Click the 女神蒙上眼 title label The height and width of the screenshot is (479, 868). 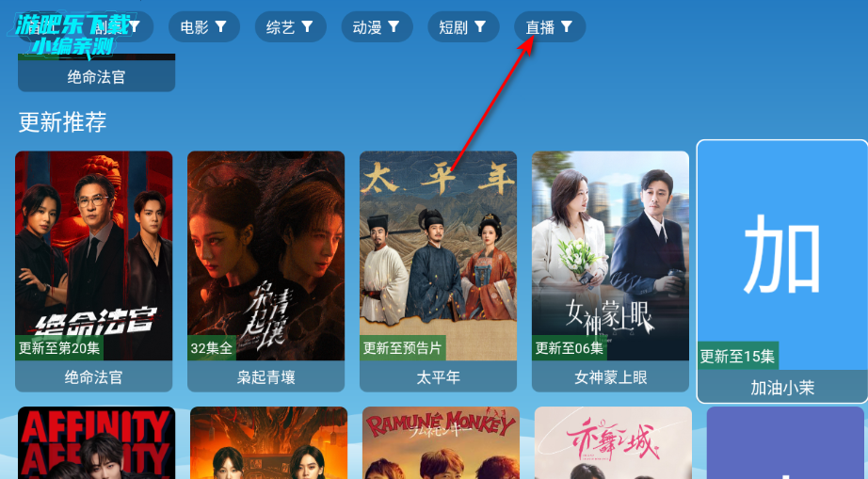611,377
